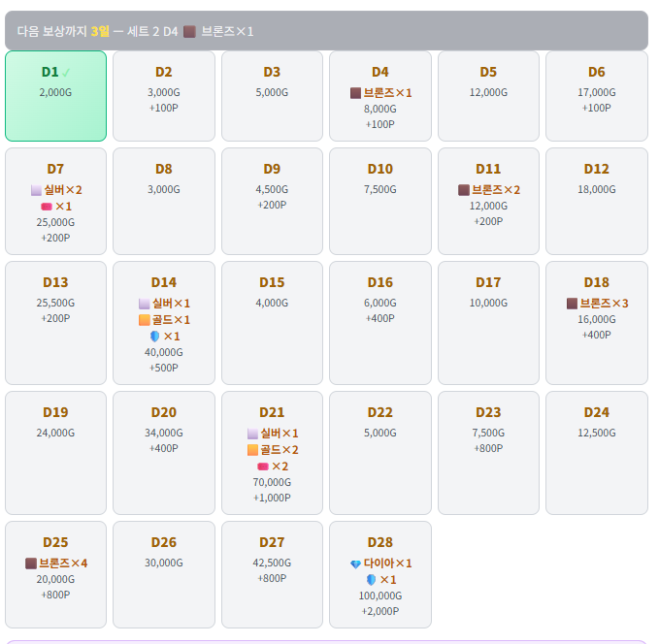
Task: Open the D2 3,000G reward card
Action: [164, 96]
